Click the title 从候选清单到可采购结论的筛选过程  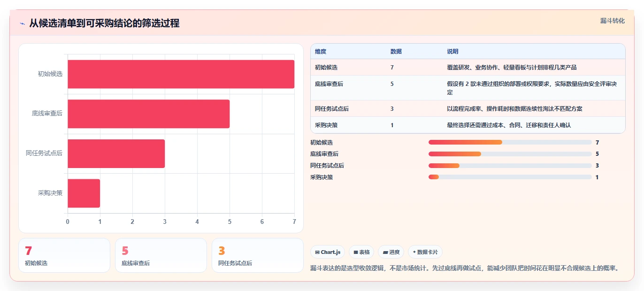pos(104,23)
